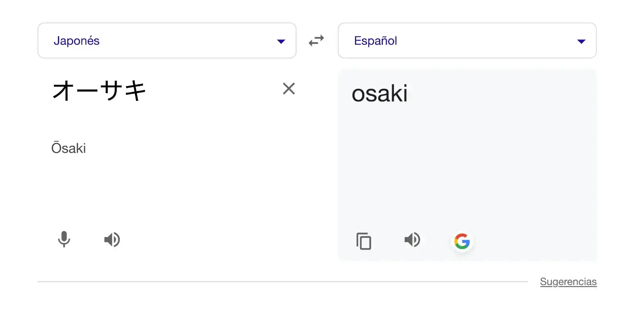Open the Japonés source language dropdown
The image size is (644, 320).
[167, 41]
